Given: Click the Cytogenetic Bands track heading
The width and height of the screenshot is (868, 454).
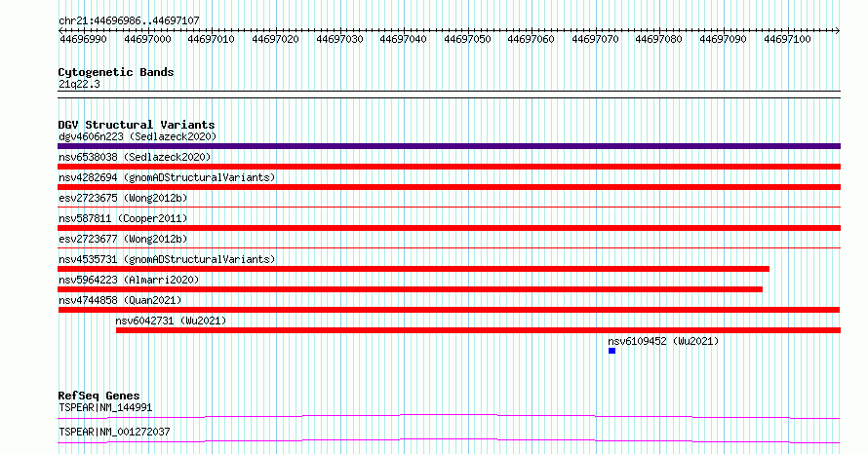Looking at the screenshot, I should 116,72.
